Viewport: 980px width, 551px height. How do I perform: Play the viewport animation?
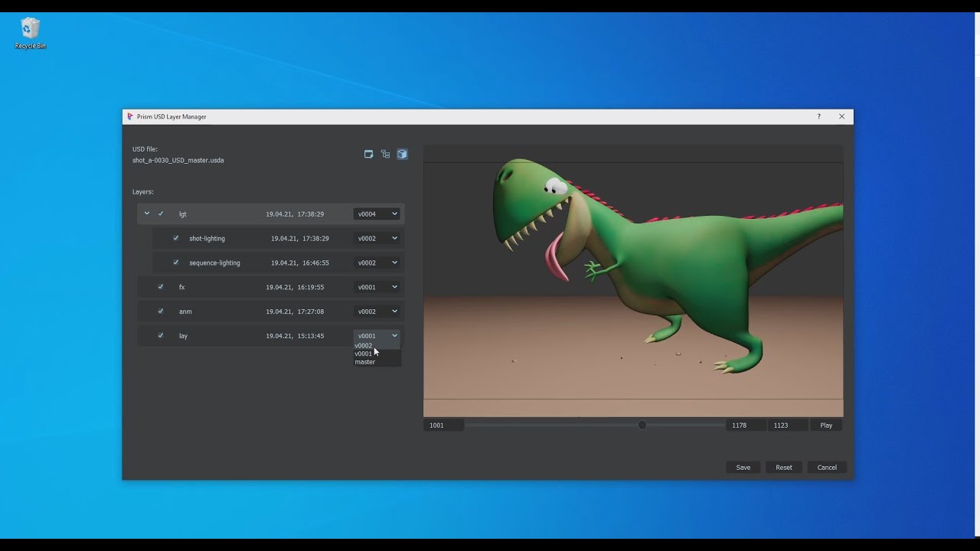click(x=826, y=425)
